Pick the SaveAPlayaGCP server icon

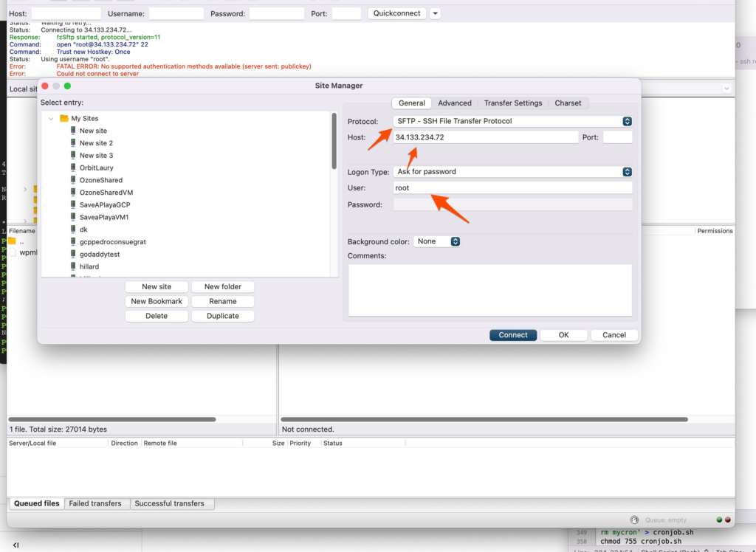[73, 204]
